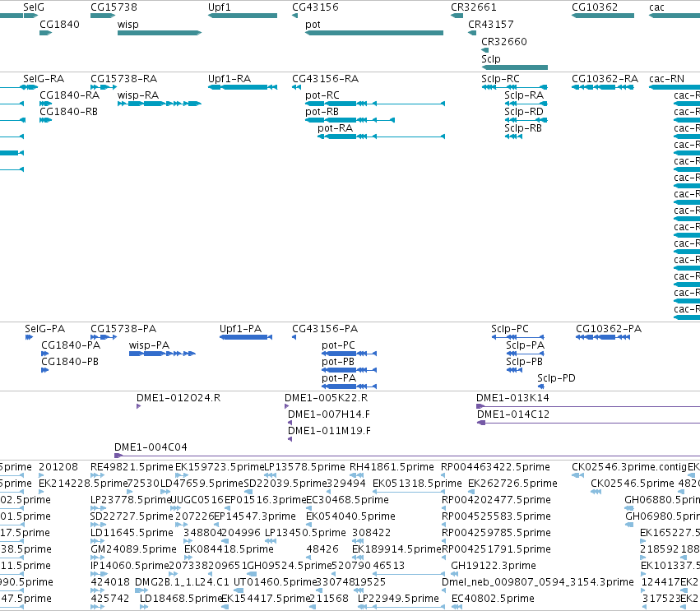Click the Sclp-RA transcript label
Image resolution: width=700 pixels, height=611 pixels.
pos(524,95)
